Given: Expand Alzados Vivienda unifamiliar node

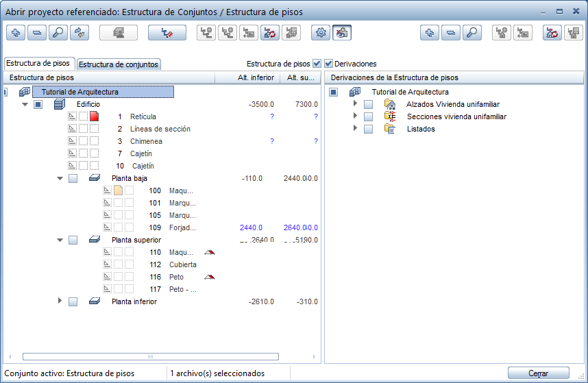Looking at the screenshot, I should (355, 104).
